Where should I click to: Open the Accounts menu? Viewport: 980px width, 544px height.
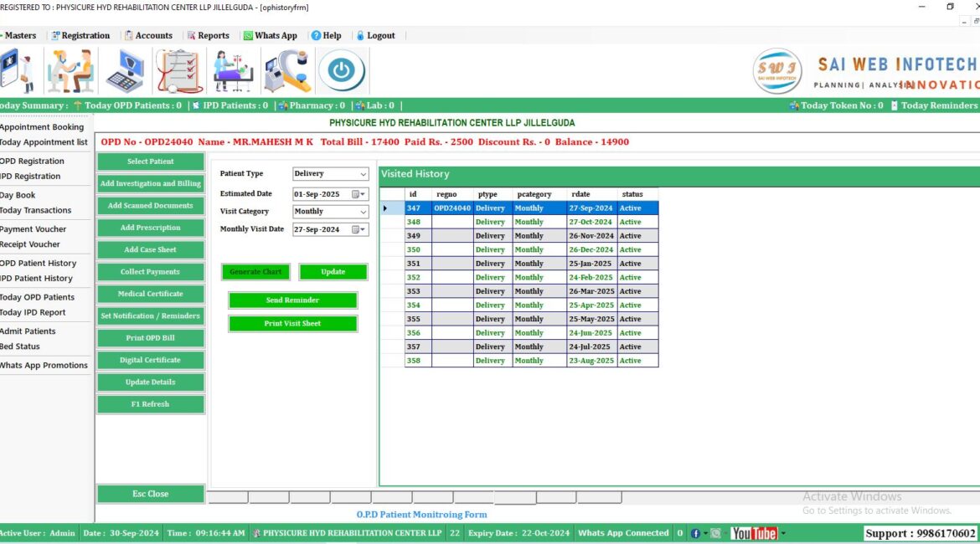(149, 35)
